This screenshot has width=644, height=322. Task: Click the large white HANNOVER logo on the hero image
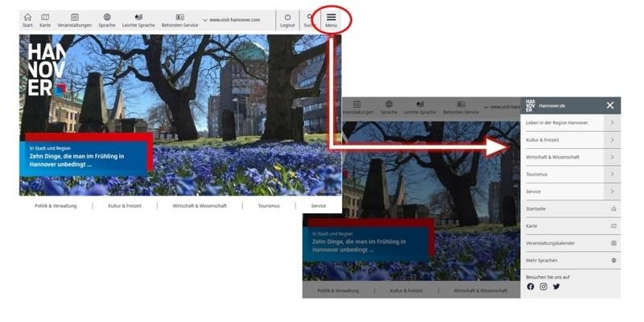47,69
